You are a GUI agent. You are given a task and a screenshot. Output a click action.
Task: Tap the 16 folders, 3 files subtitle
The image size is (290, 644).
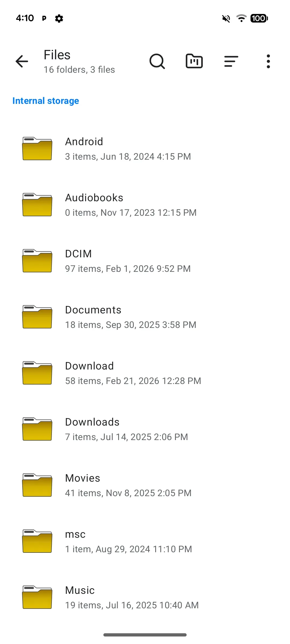79,70
